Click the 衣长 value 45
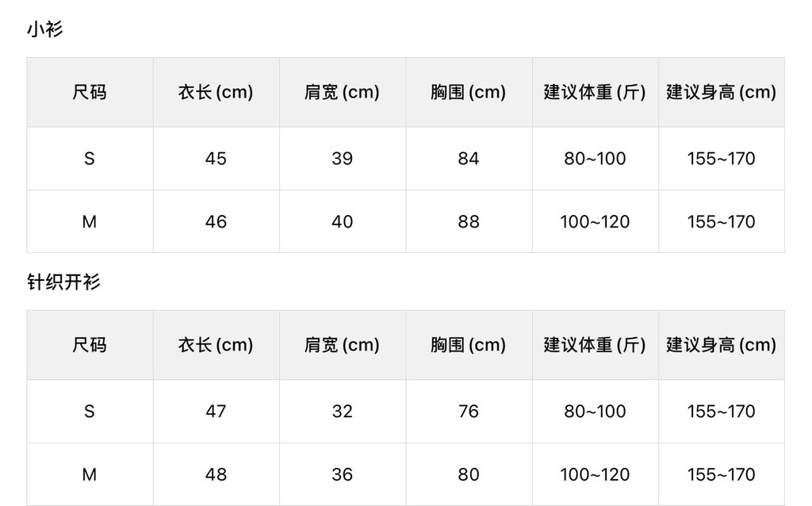 pos(216,159)
